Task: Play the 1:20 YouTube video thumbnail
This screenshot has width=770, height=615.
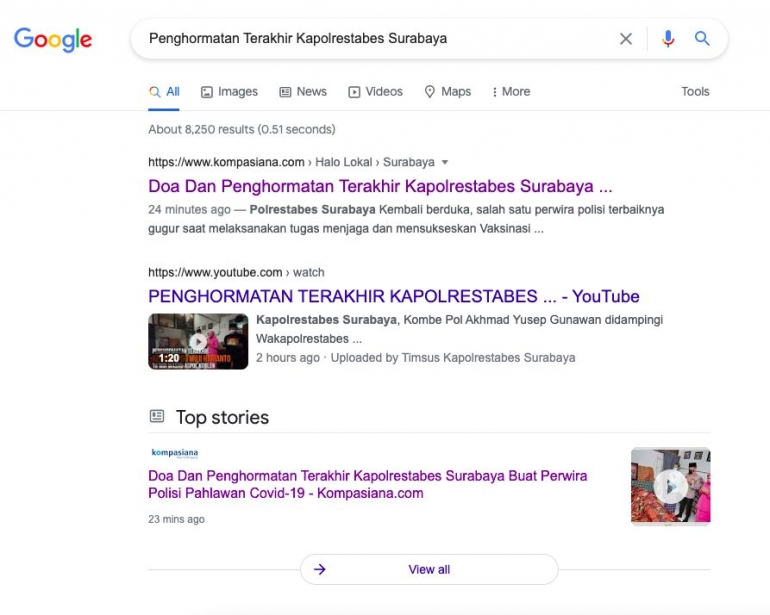Action: (x=198, y=341)
